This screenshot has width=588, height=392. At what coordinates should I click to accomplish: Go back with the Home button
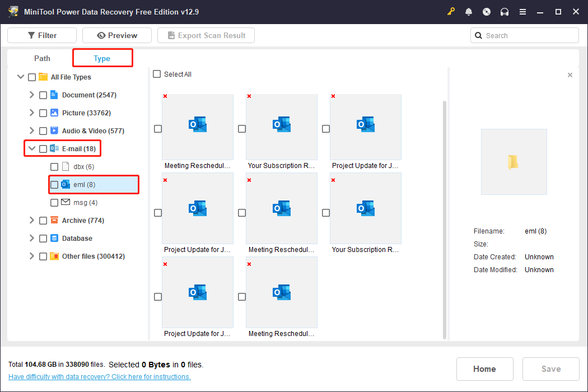(x=484, y=368)
